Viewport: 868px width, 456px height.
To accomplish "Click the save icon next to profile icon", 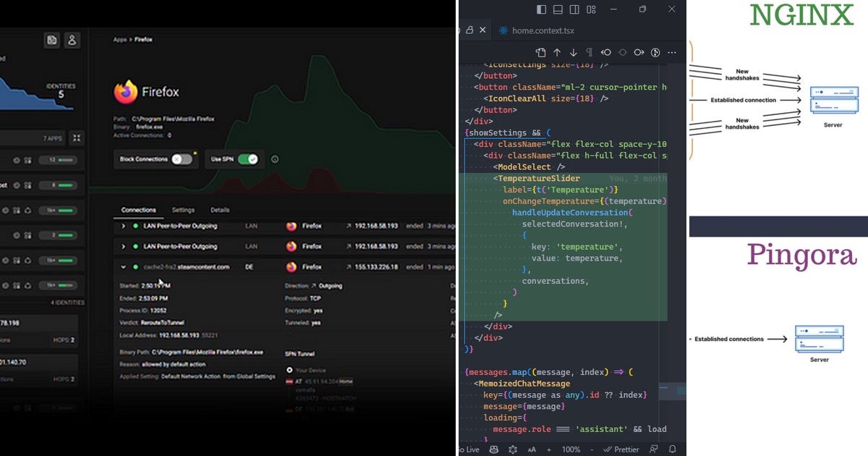I will 52,41.
